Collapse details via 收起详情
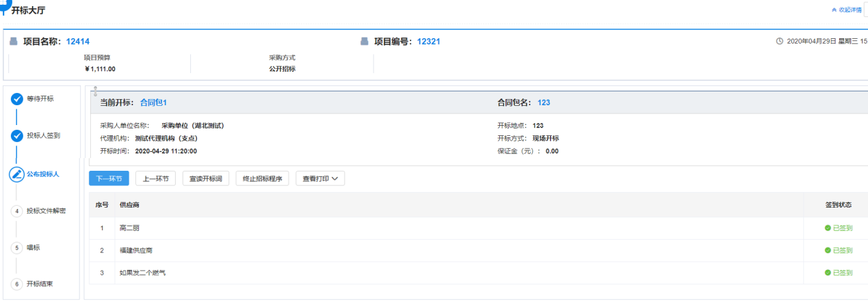The width and height of the screenshot is (868, 302). click(846, 10)
